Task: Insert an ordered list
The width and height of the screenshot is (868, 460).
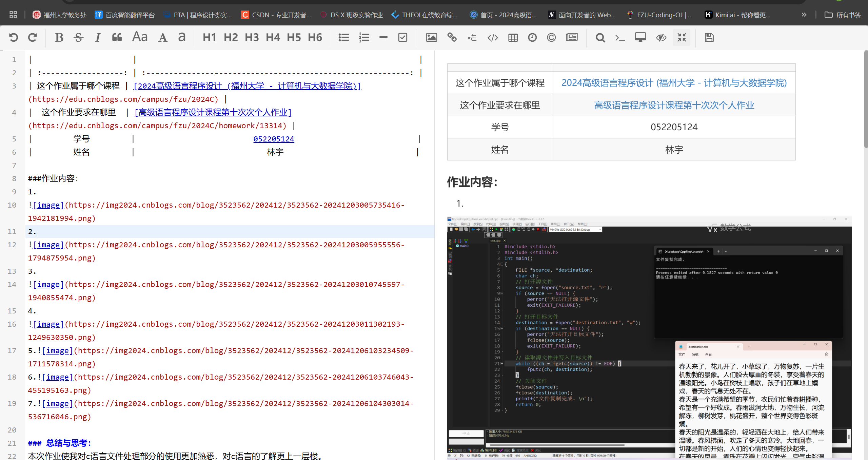Action: click(x=364, y=37)
